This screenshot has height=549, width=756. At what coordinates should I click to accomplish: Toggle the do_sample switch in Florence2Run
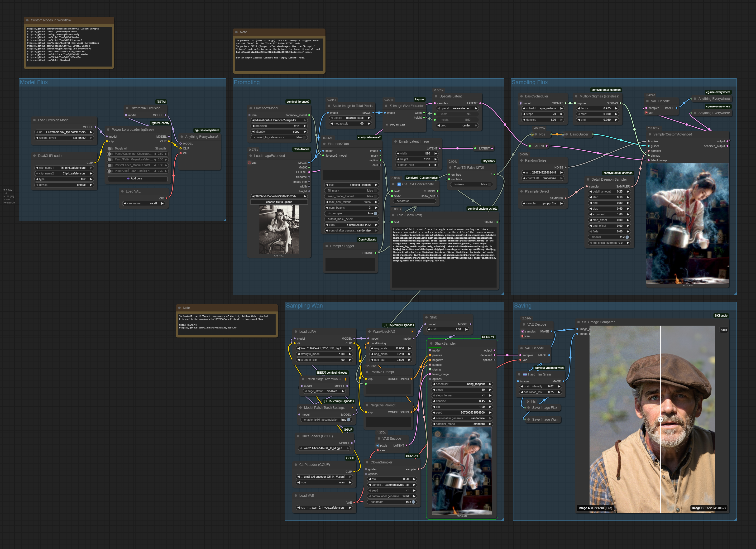click(x=376, y=213)
